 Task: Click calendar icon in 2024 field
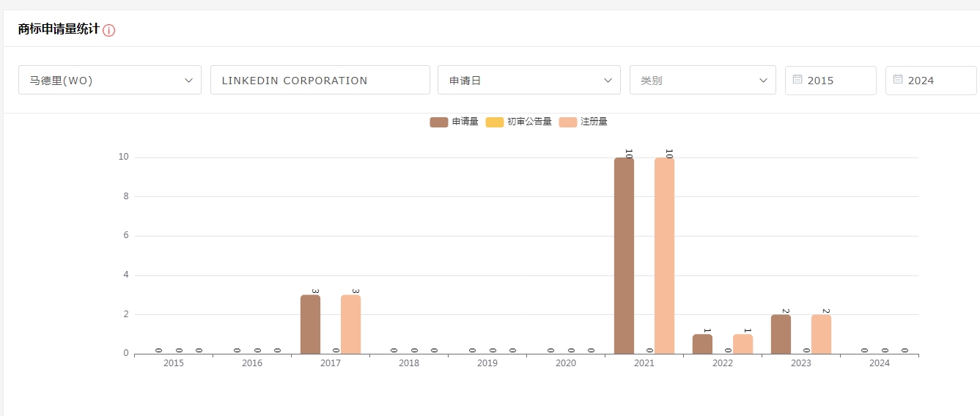(898, 79)
